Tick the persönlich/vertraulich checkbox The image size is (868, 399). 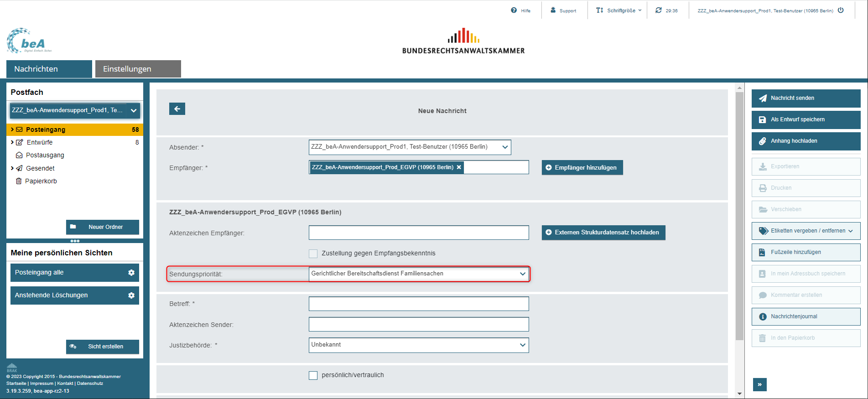click(x=313, y=375)
